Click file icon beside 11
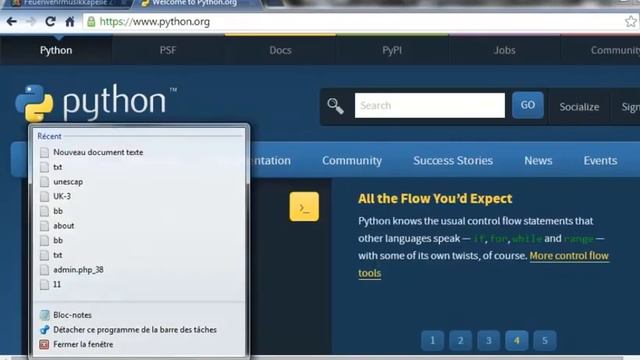The image size is (640, 360). pyautogui.click(x=44, y=285)
